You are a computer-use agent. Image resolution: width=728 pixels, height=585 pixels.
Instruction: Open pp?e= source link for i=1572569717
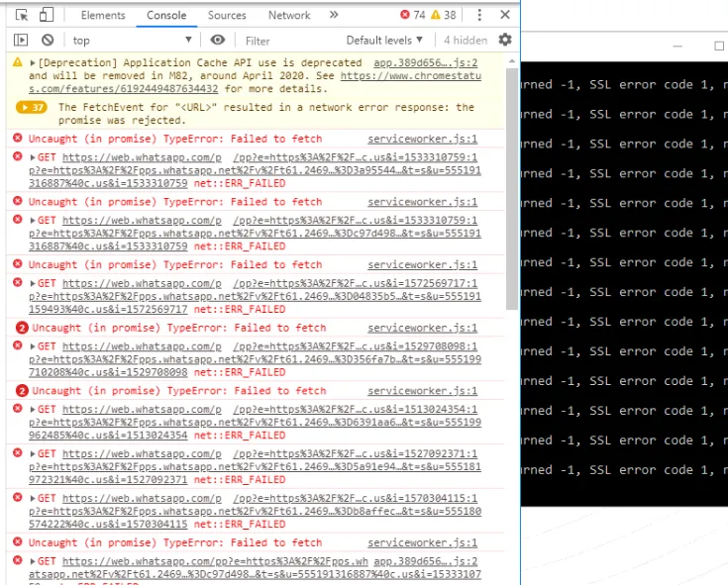pos(356,283)
